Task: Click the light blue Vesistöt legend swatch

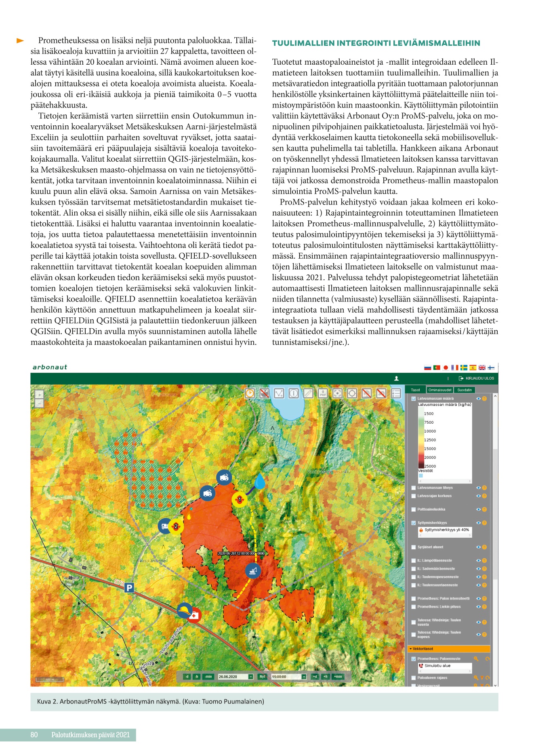Action: (x=421, y=476)
